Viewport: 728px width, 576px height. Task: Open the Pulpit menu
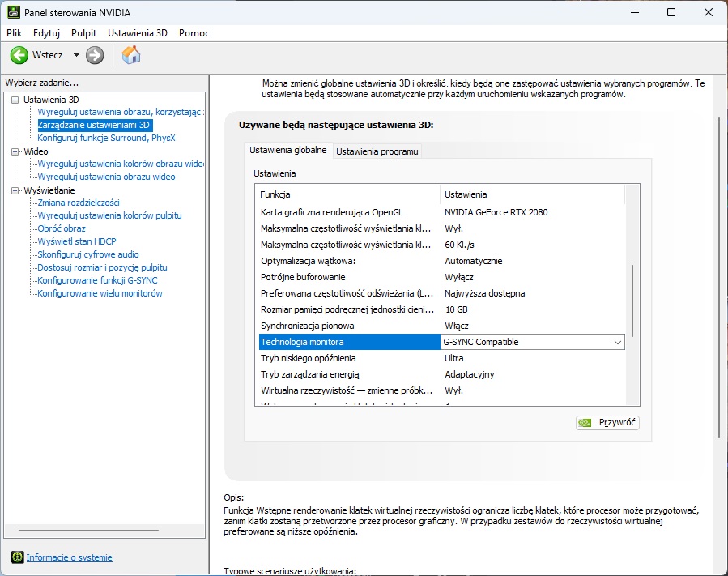83,33
